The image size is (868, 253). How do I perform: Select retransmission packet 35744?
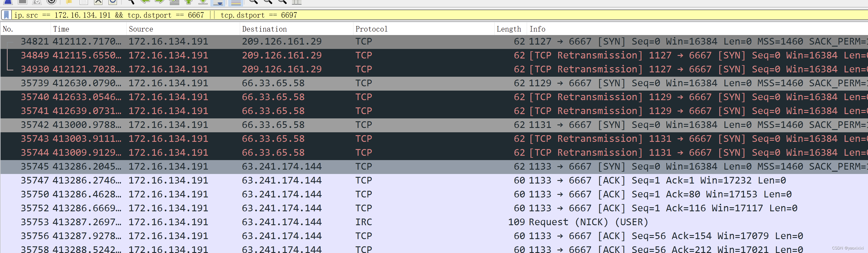coord(434,153)
